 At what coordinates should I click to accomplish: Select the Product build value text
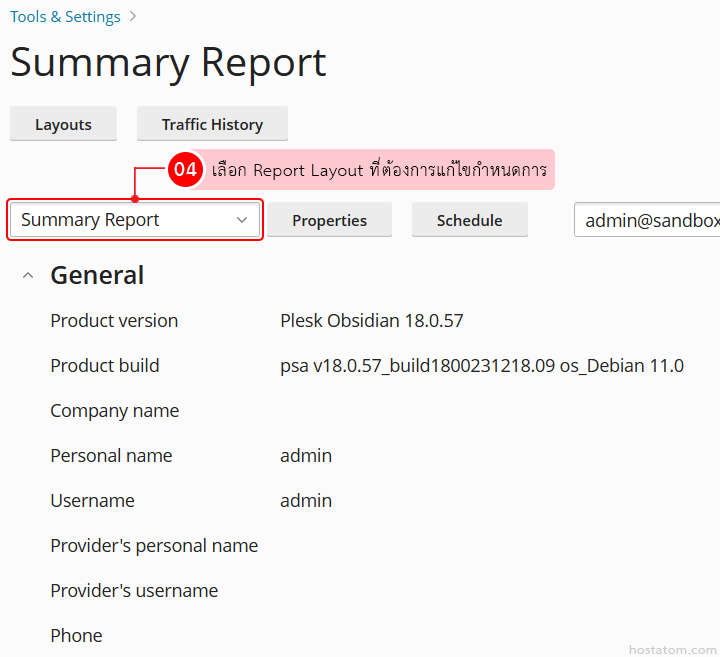tap(481, 366)
